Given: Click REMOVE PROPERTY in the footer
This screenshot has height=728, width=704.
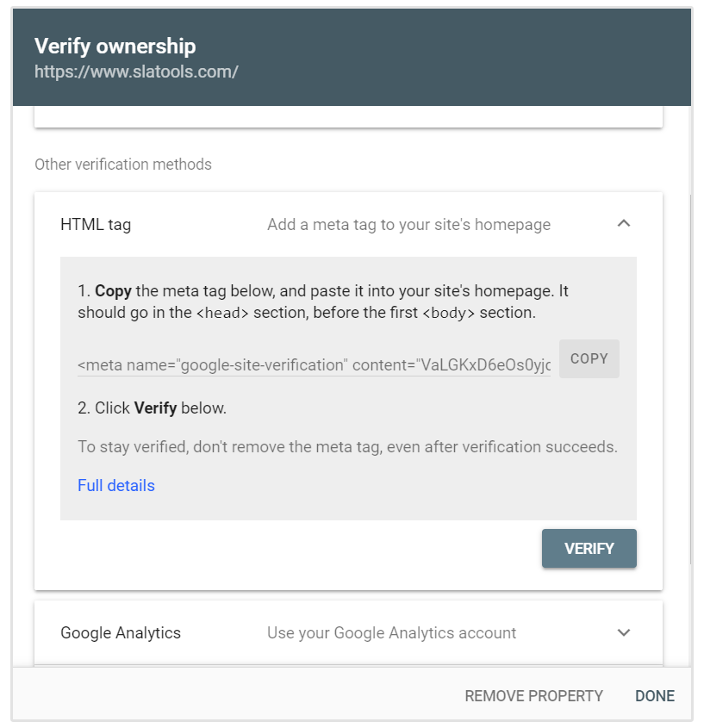Looking at the screenshot, I should [533, 696].
